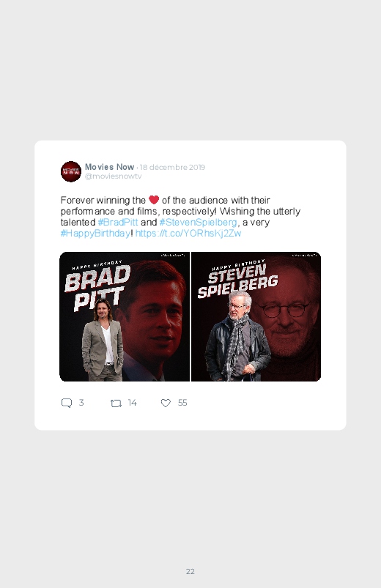This screenshot has width=381, height=588.
Task: Click the @moviesnowtv handle
Action: click(x=113, y=176)
